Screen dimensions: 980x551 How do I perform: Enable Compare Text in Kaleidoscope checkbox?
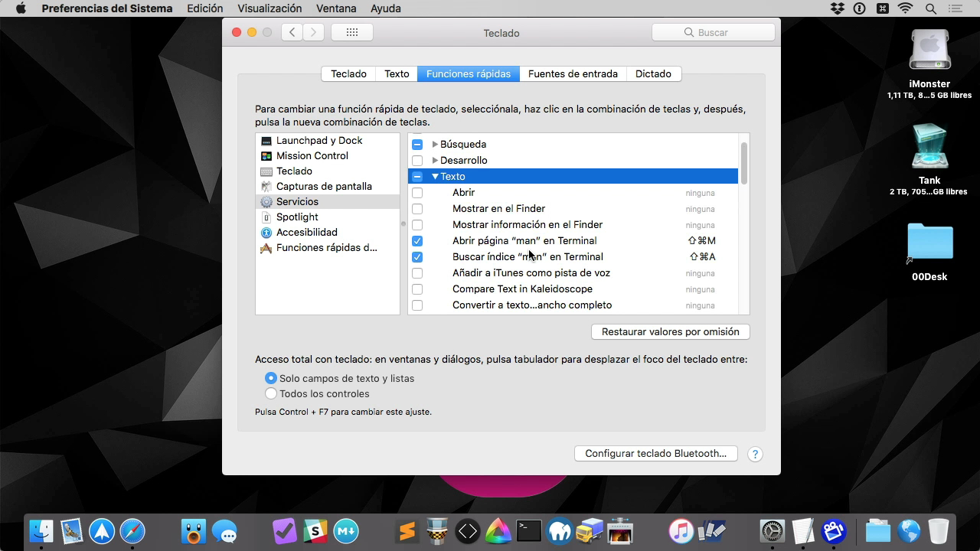(x=417, y=289)
